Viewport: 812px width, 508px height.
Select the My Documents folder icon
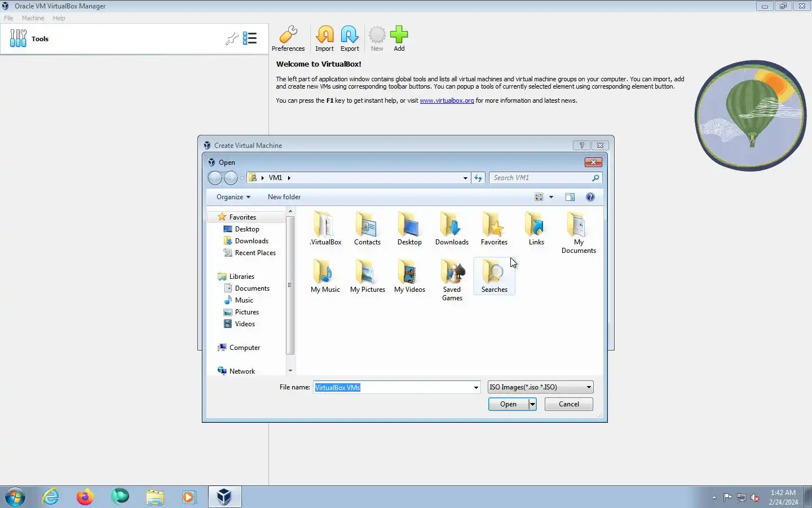click(x=579, y=233)
